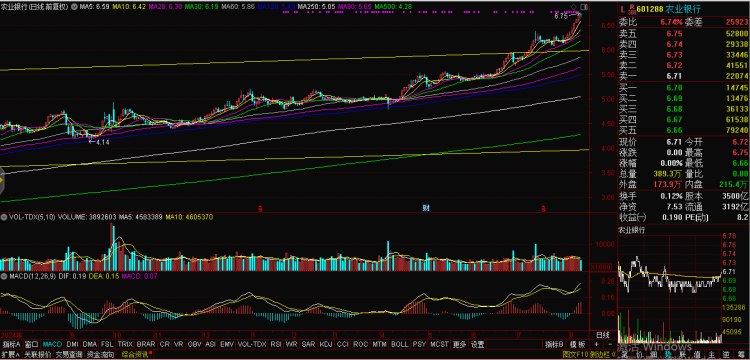Screen dimensions: 750x360
Task: Select the CR indicator tab
Action: (164, 344)
